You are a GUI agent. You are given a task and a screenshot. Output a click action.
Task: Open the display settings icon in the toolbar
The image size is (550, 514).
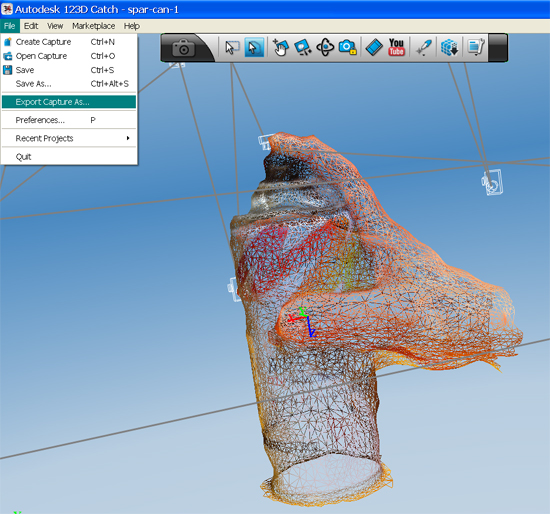pyautogui.click(x=476, y=47)
